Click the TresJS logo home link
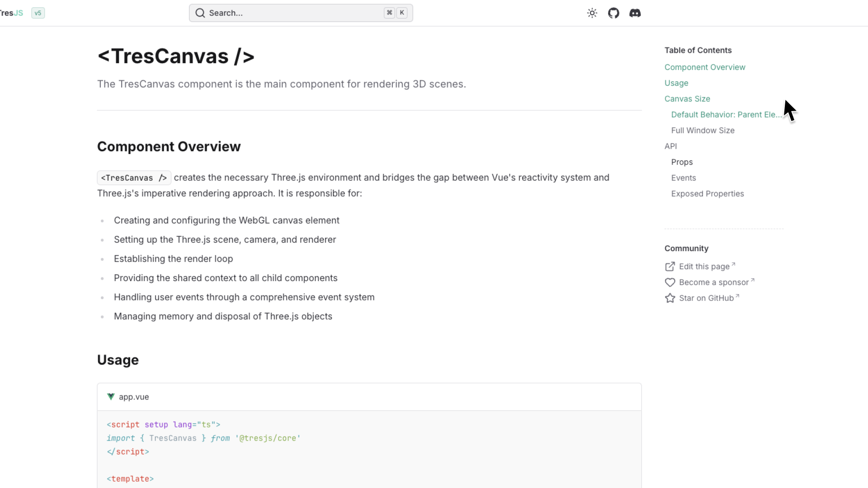Screen dimensions: 868x488 tap(11, 13)
